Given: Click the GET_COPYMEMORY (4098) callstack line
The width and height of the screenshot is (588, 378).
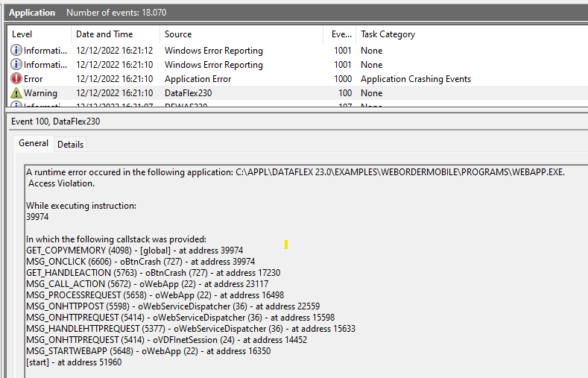Looking at the screenshot, I should click(x=135, y=251).
